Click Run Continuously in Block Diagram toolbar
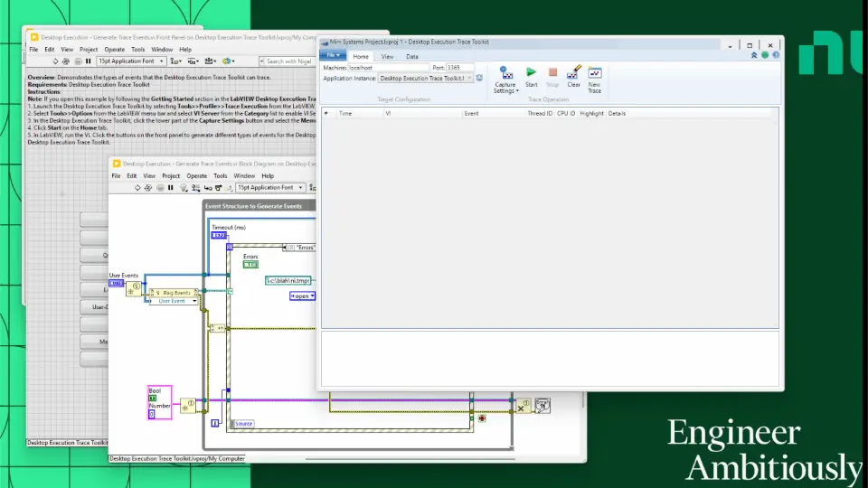This screenshot has width=868, height=488. (x=147, y=188)
